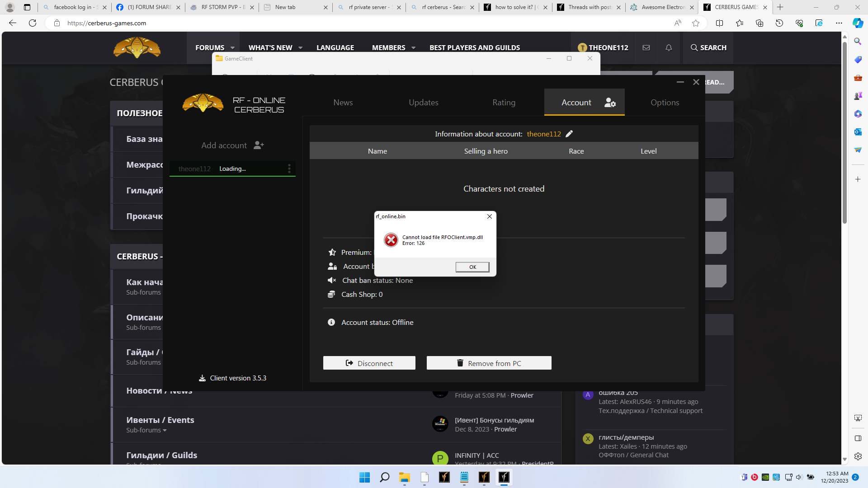
Task: Open the News tab in launcher
Action: pos(343,103)
